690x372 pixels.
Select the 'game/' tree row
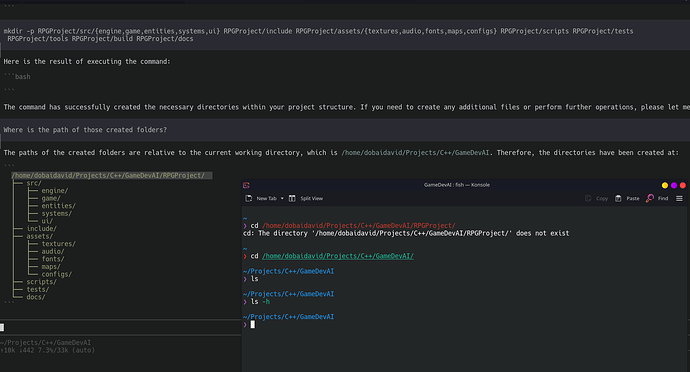coord(51,199)
